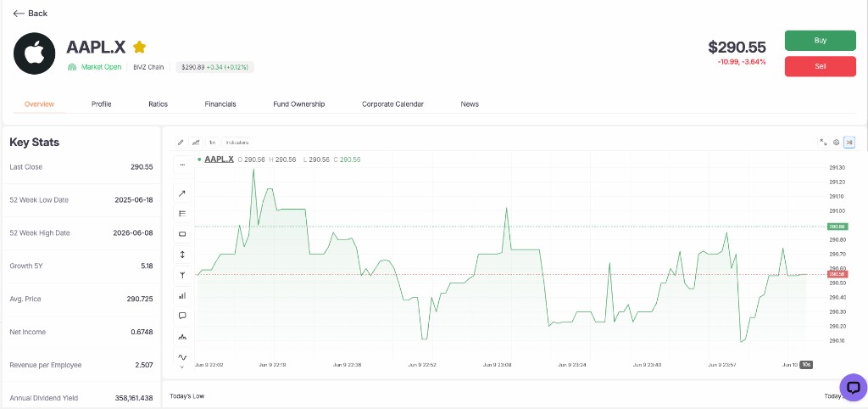Toggle the highlighted blue chart toolbar icon
The image size is (868, 409).
tap(849, 143)
